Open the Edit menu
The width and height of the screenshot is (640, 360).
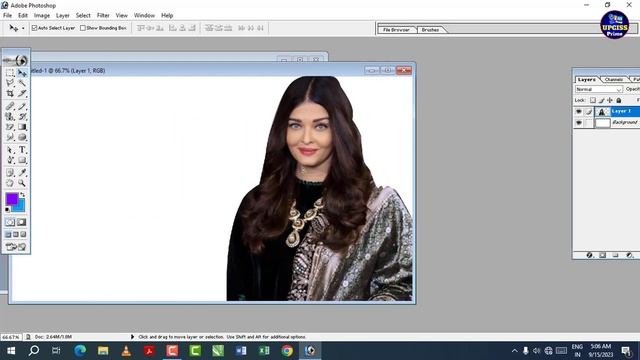click(23, 16)
